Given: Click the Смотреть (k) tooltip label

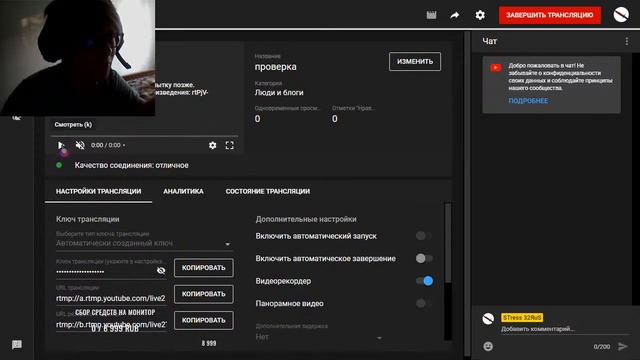Looking at the screenshot, I should point(73,124).
